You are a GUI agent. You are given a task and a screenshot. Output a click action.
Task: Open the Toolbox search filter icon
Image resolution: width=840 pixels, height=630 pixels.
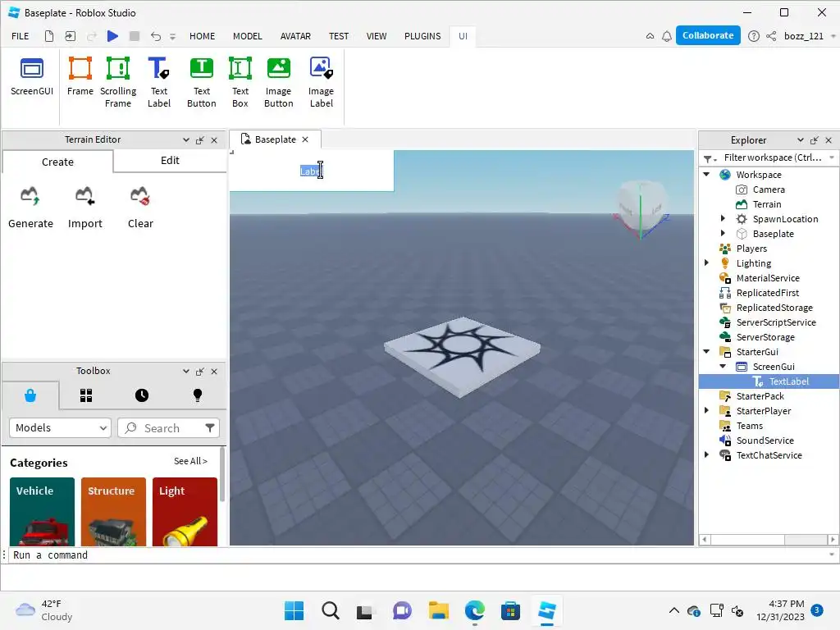pyautogui.click(x=210, y=427)
